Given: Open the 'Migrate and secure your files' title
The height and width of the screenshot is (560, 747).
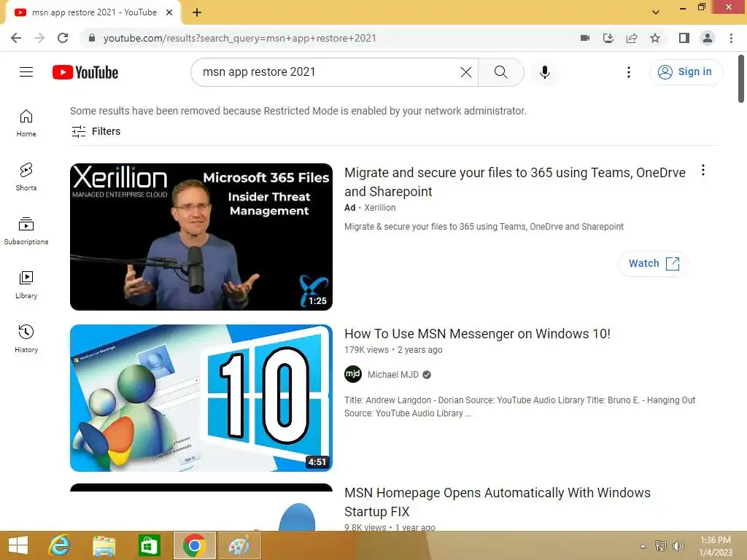Looking at the screenshot, I should pyautogui.click(x=515, y=182).
